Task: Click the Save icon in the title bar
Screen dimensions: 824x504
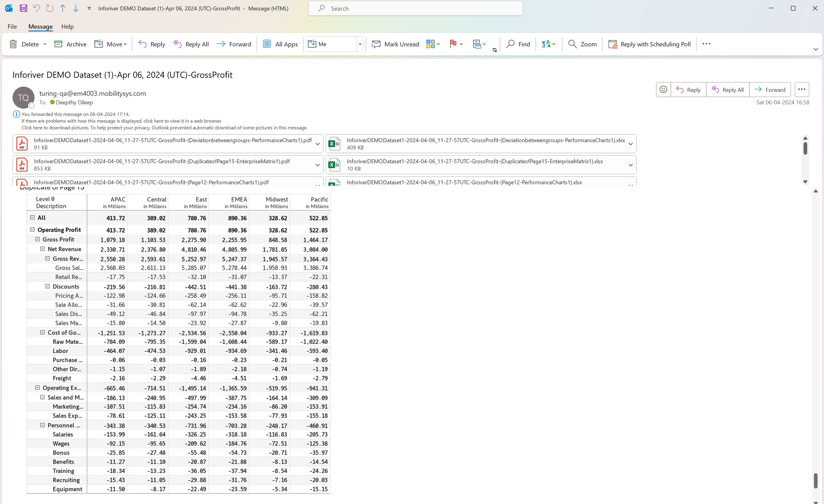Action: [x=23, y=8]
